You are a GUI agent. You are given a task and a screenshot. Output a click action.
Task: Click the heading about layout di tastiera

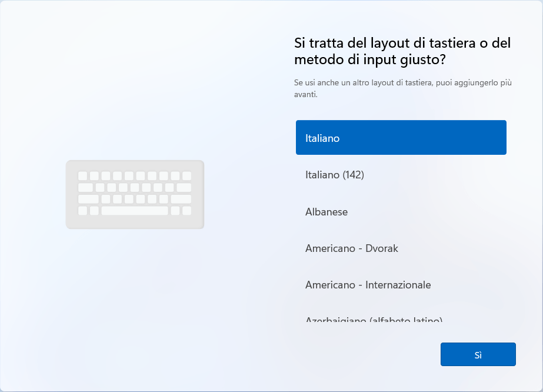coord(402,51)
